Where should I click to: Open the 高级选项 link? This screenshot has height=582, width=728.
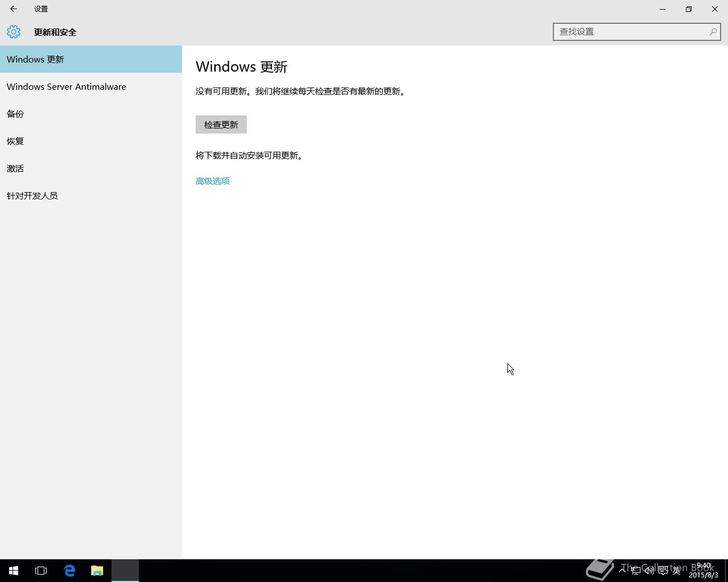[x=213, y=181]
